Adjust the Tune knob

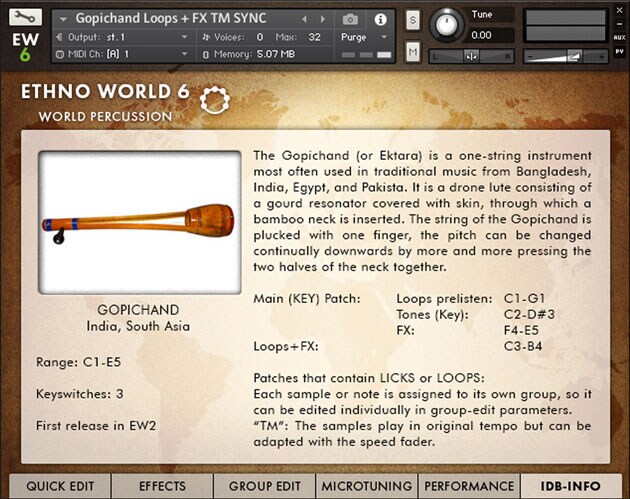446,25
